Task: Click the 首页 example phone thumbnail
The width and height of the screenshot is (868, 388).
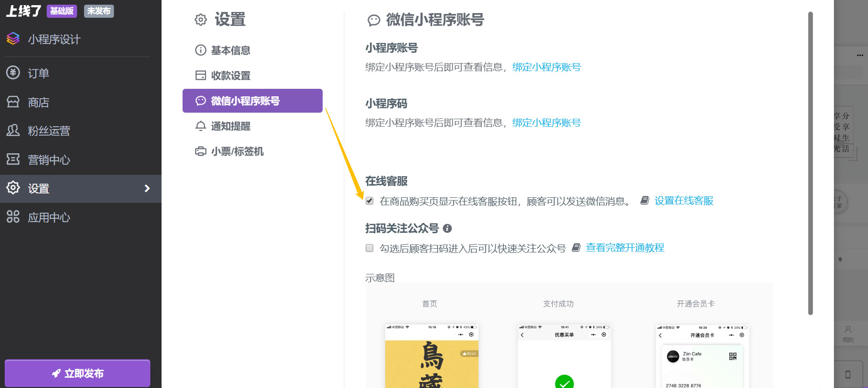Action: [x=431, y=356]
